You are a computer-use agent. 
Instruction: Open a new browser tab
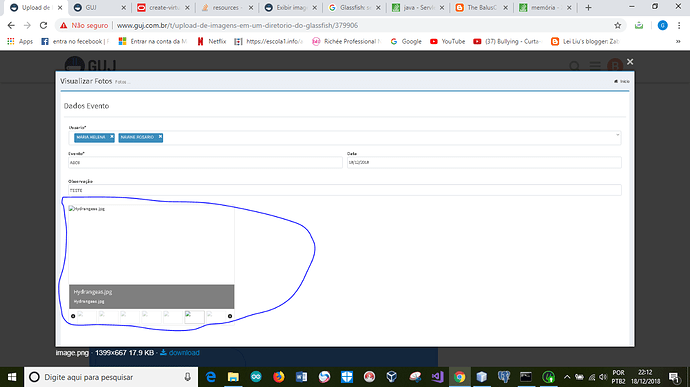point(588,7)
